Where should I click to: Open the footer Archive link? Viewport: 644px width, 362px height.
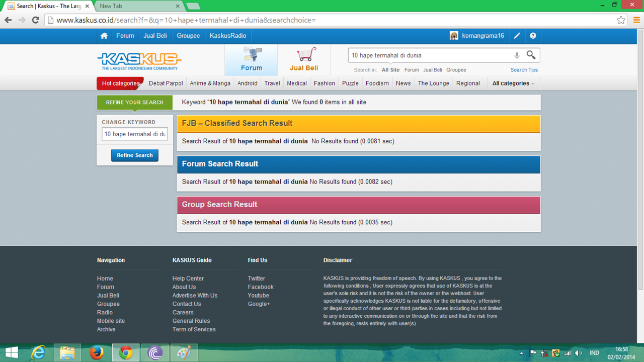tap(106, 329)
